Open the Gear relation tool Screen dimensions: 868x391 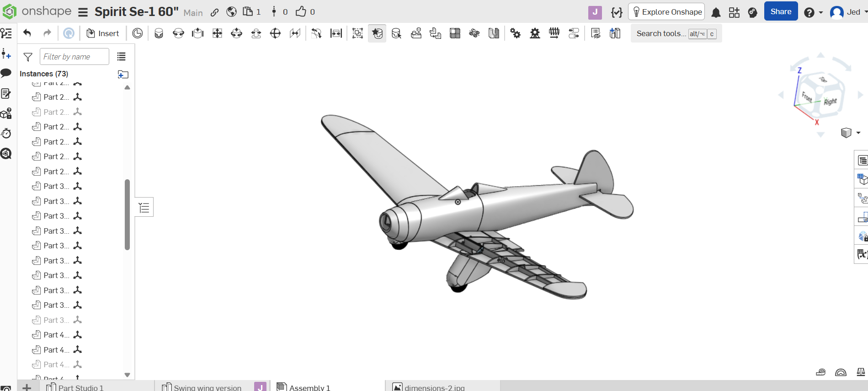coord(516,33)
